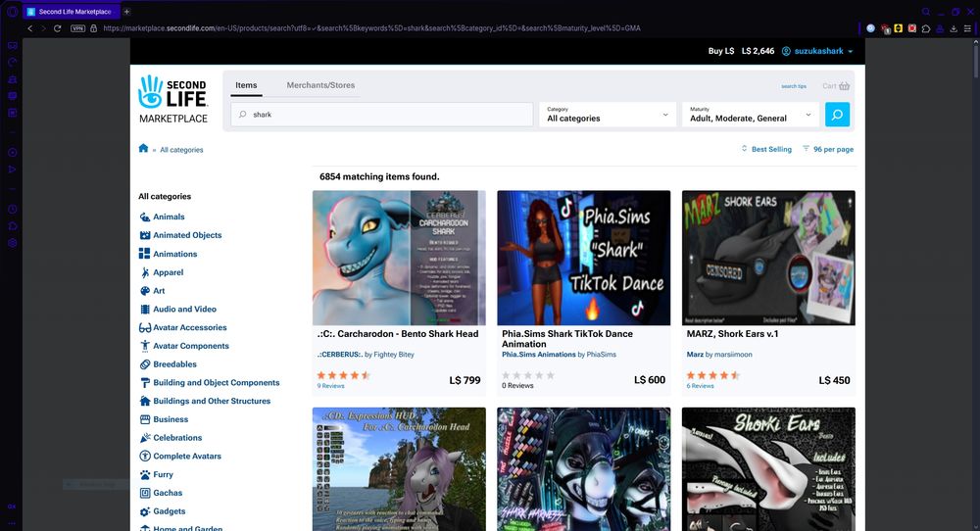Click the Fightey Bitey merchant name
Image resolution: width=980 pixels, height=531 pixels.
pyautogui.click(x=394, y=355)
